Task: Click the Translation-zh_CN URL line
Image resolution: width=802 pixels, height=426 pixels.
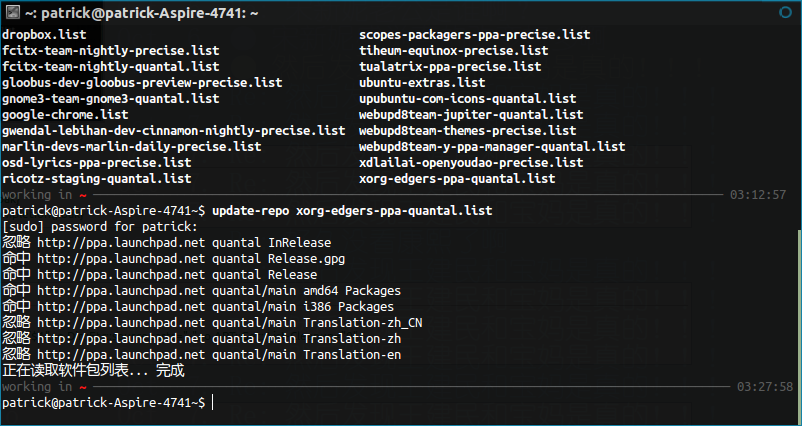Action: coord(212,323)
